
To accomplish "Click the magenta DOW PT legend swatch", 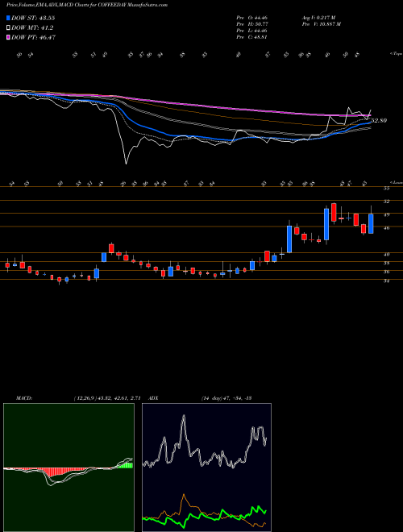I will coord(9,37).
